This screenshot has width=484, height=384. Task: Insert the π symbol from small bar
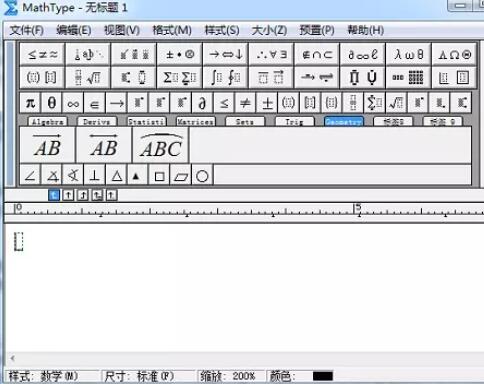click(30, 103)
